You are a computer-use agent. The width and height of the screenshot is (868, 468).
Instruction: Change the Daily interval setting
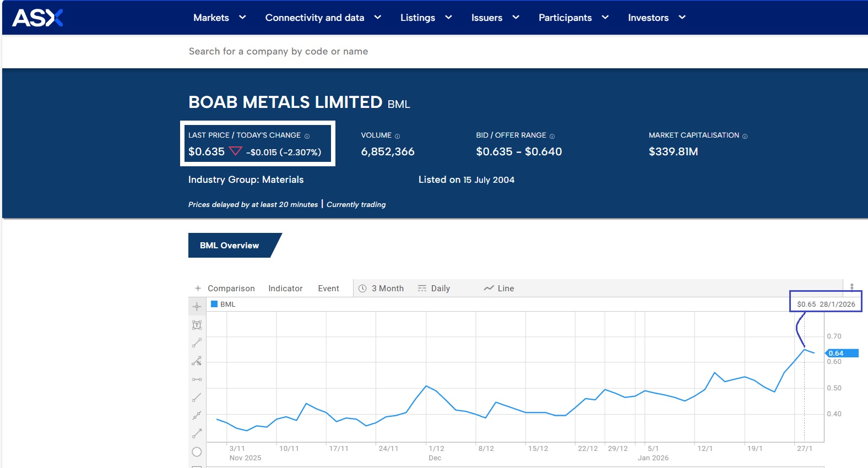point(434,289)
